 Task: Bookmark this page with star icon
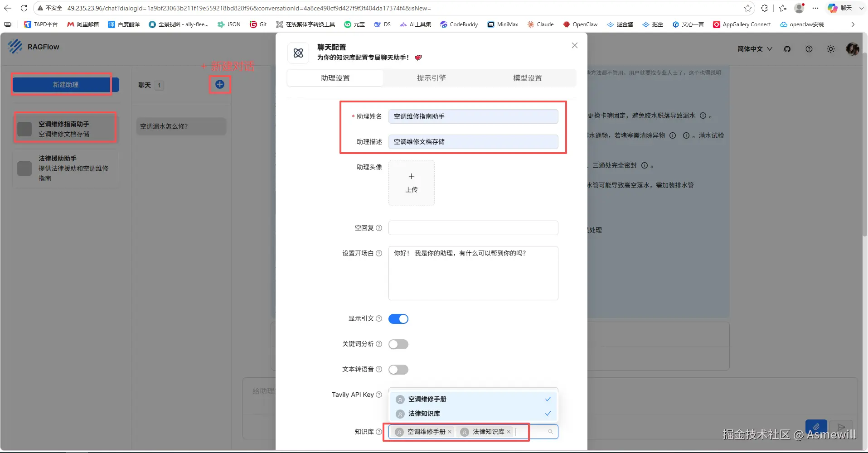coord(748,8)
